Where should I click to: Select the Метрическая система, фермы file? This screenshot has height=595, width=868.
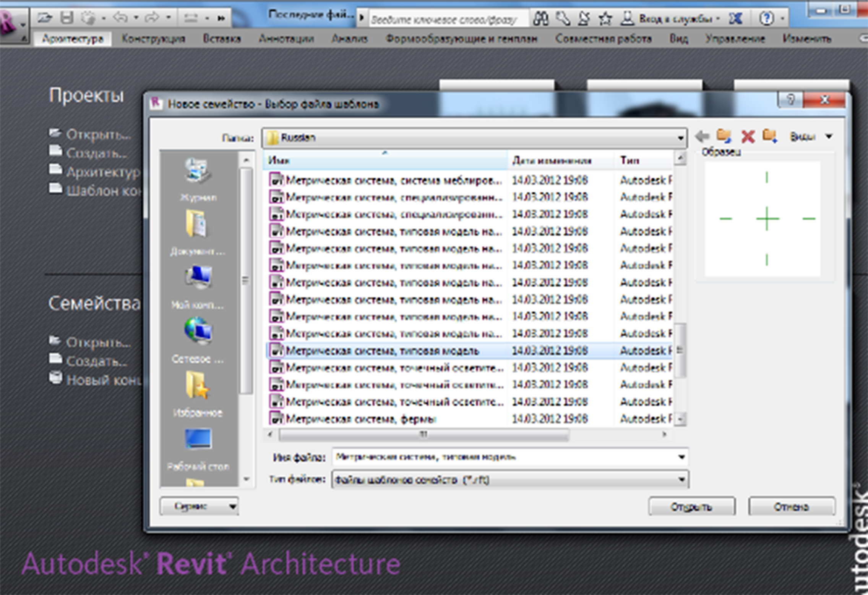[360, 419]
